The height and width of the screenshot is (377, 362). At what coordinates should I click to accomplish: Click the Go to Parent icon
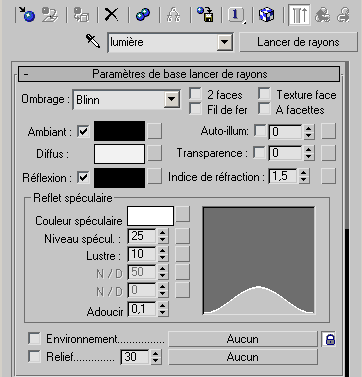323,15
